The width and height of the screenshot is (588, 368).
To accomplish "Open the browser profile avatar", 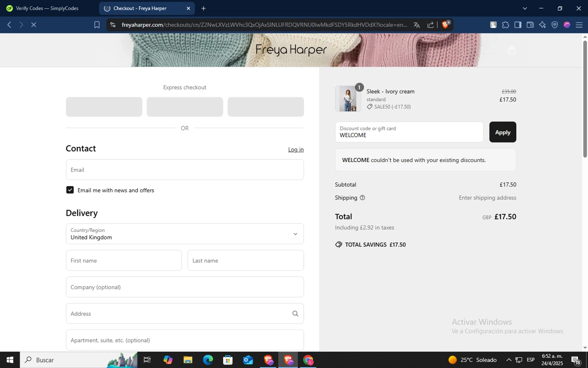I will click(567, 25).
